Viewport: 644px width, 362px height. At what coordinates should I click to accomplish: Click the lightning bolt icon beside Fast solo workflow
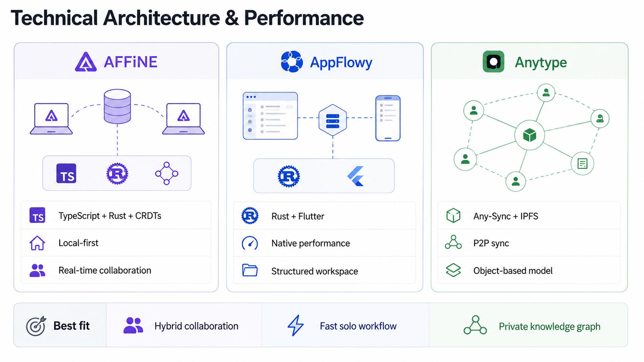[295, 325]
